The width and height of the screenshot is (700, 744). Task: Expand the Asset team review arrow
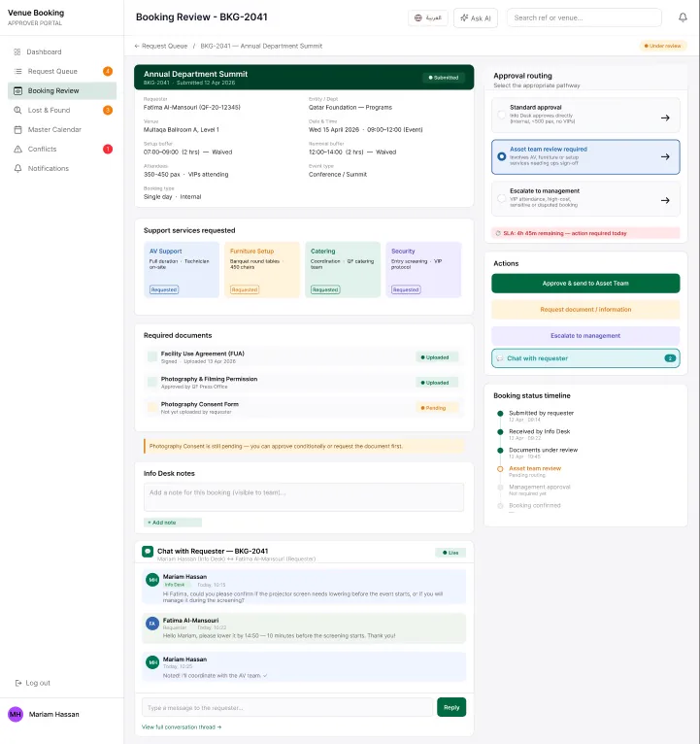pyautogui.click(x=665, y=156)
